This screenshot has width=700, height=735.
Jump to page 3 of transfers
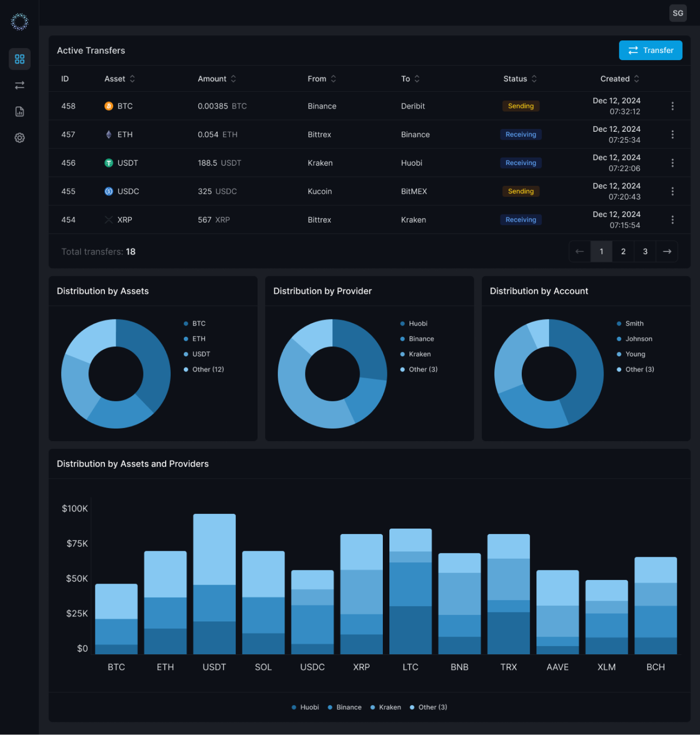[645, 251]
